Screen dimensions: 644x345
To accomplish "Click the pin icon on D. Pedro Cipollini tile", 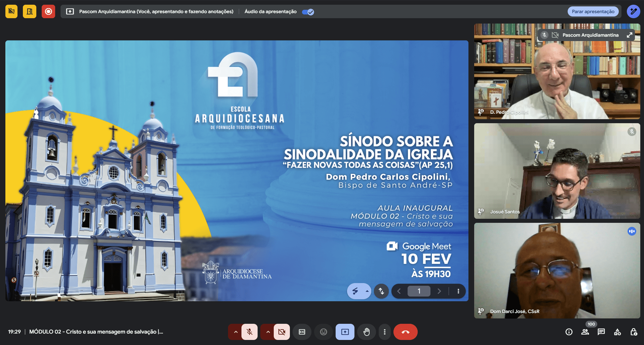I will [x=481, y=112].
